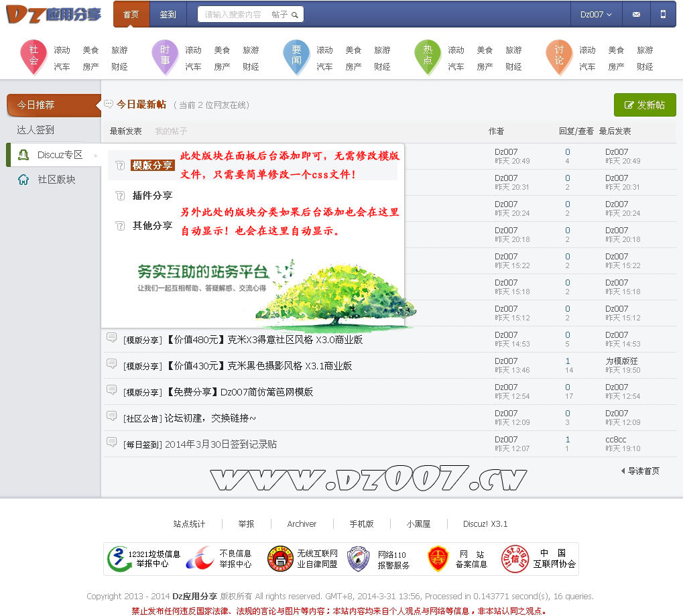
Task: Click thread icon for 论坛初建 post
Action: tap(111, 416)
